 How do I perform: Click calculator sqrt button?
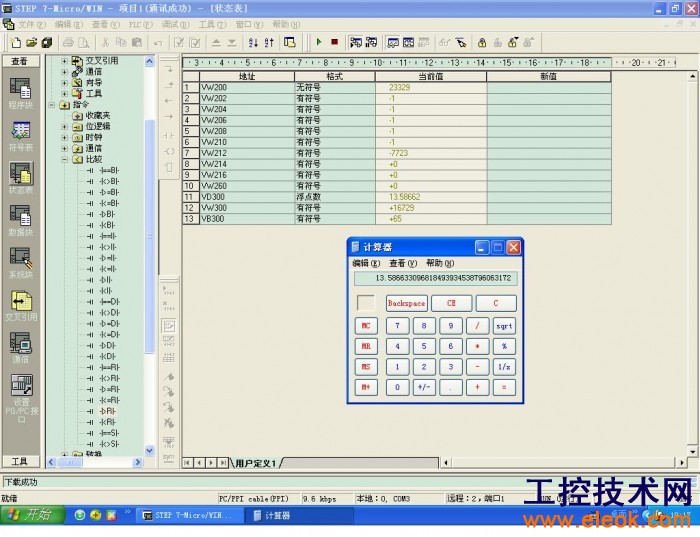(x=504, y=326)
